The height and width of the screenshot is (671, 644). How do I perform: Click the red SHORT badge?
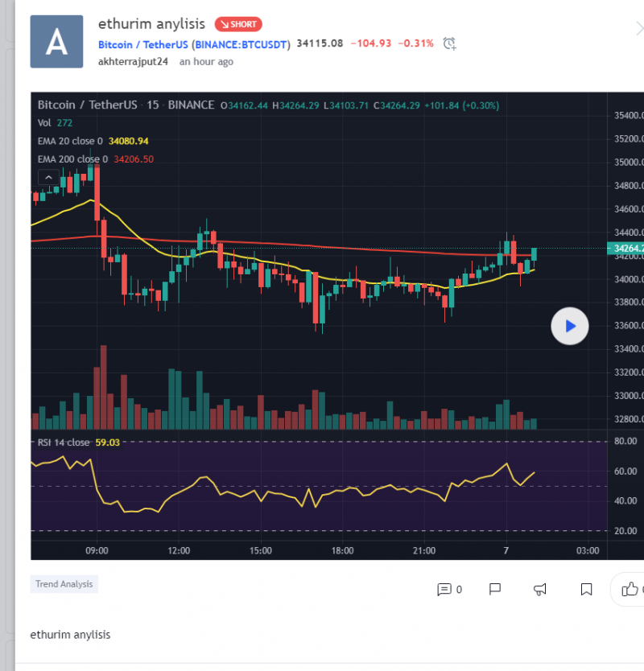click(x=238, y=24)
